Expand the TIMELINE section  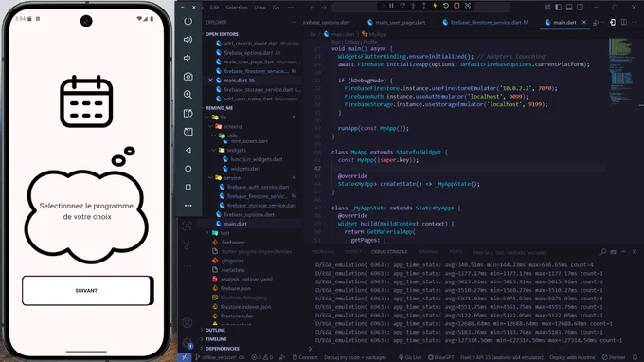216,339
